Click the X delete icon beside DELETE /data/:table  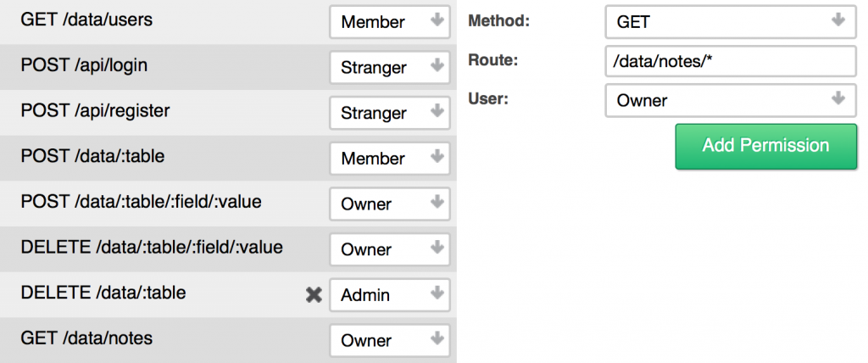314,295
